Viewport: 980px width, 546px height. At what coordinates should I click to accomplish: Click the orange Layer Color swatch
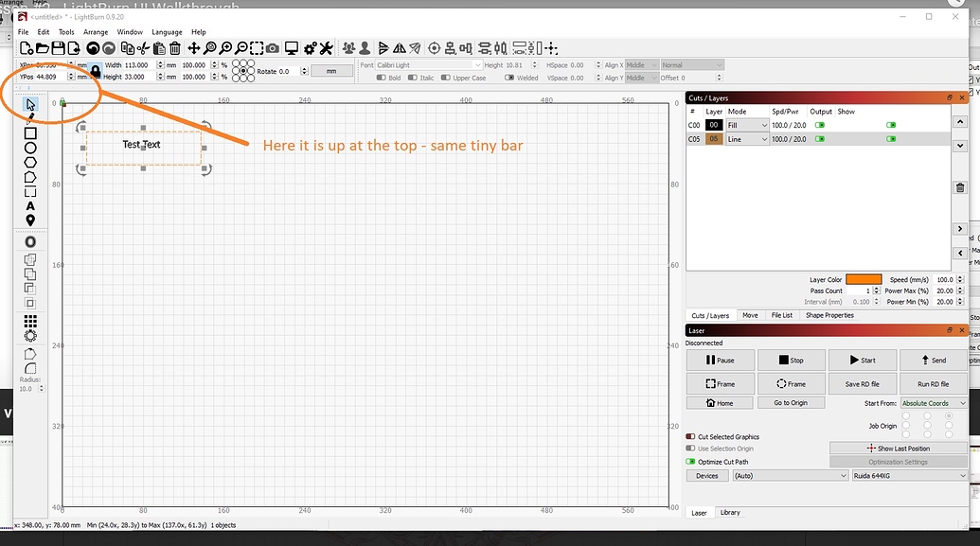864,279
